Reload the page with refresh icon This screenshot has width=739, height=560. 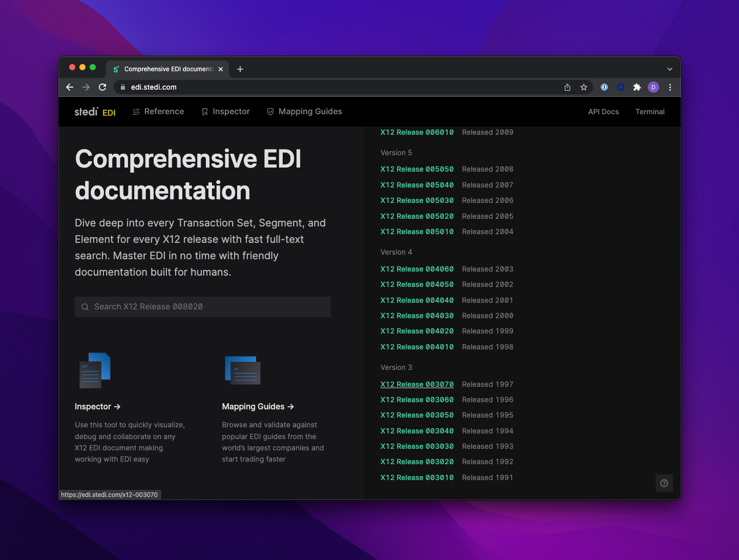point(102,87)
